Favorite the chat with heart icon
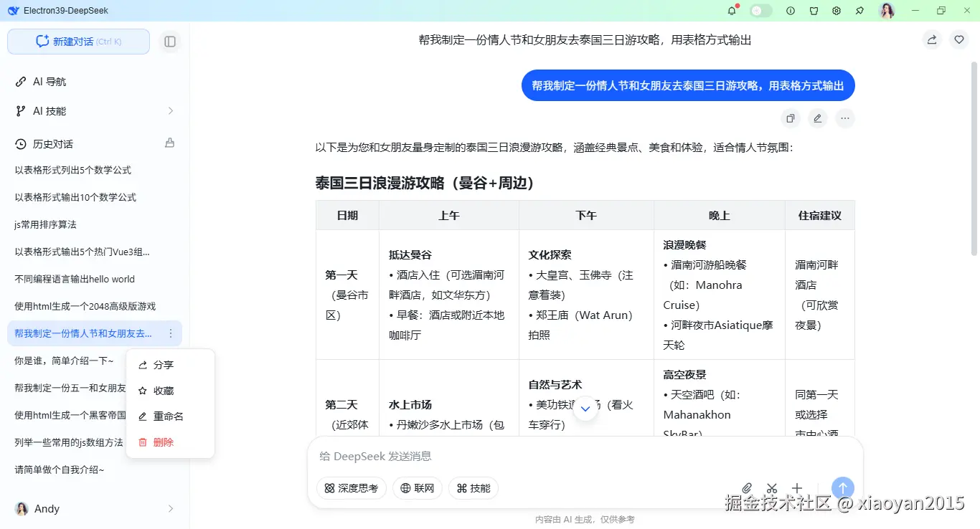The width and height of the screenshot is (980, 529). (x=959, y=39)
